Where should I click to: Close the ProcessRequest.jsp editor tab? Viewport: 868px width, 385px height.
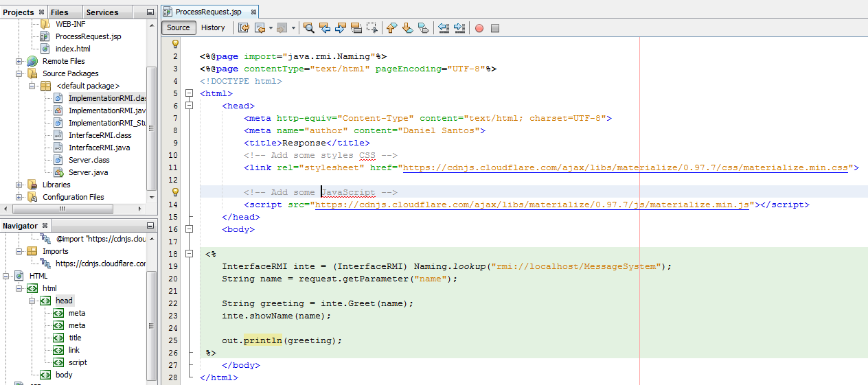coord(253,12)
